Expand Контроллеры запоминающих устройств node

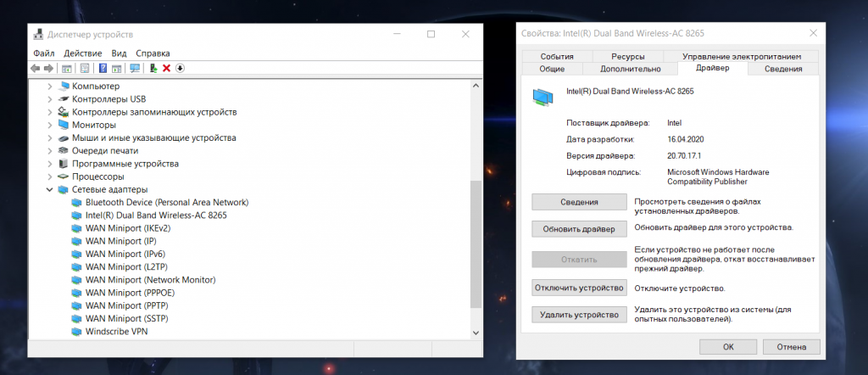(x=50, y=112)
